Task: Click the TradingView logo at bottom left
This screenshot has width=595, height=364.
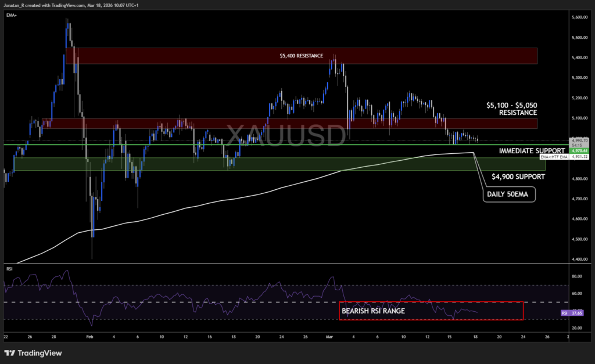Action: pyautogui.click(x=33, y=353)
